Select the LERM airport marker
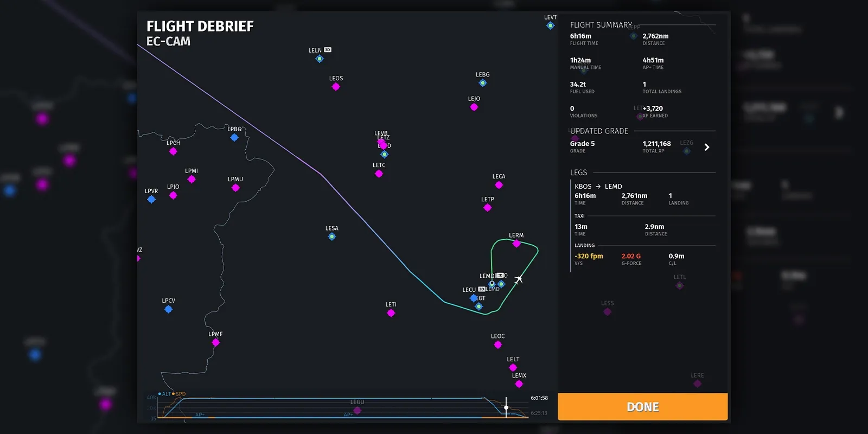 [x=516, y=244]
